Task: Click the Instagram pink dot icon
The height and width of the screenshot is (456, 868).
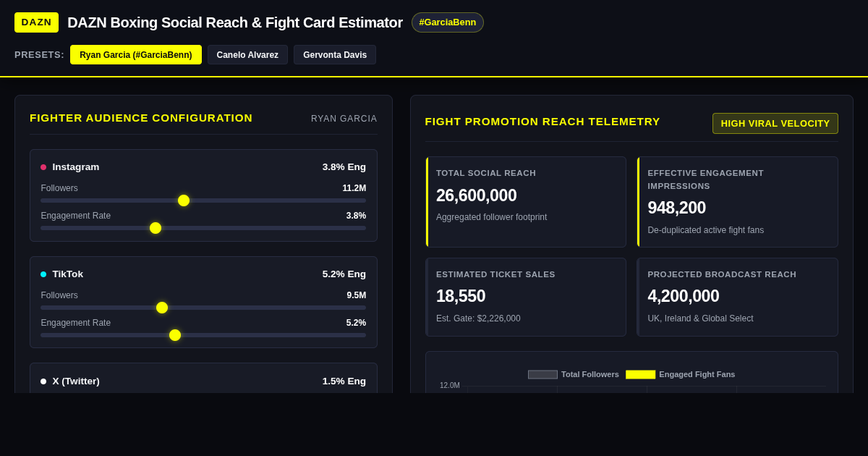Action: [43, 167]
